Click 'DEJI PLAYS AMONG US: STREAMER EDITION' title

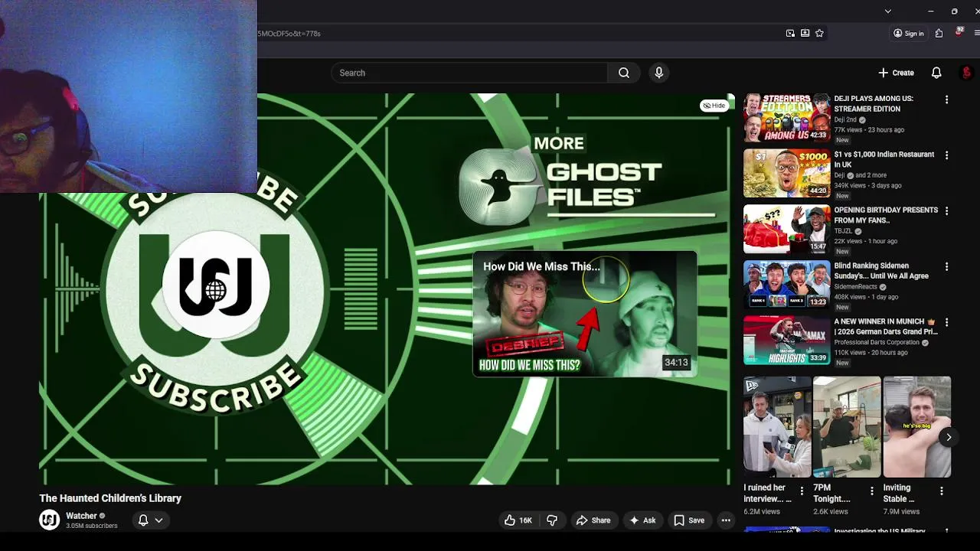[874, 104]
